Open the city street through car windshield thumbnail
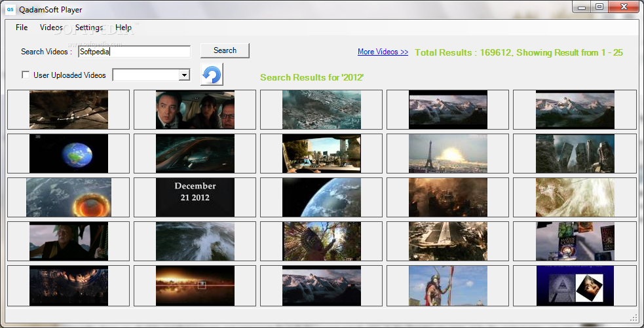The width and height of the screenshot is (644, 328). click(x=322, y=154)
